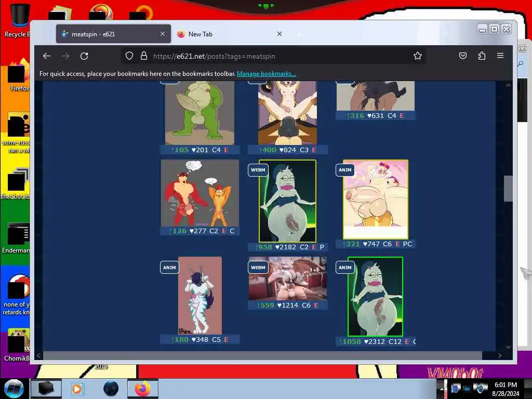Show hidden tray icons via the arrow
This screenshot has width=532, height=399.
click(x=442, y=389)
